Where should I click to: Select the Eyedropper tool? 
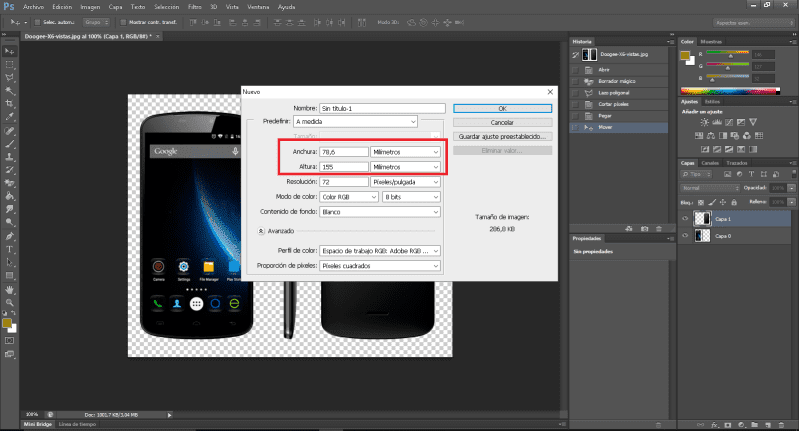[9, 117]
